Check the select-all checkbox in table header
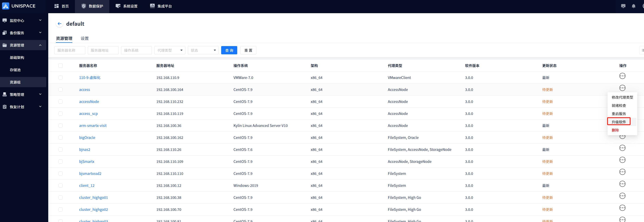This screenshot has width=644, height=222. (61, 66)
